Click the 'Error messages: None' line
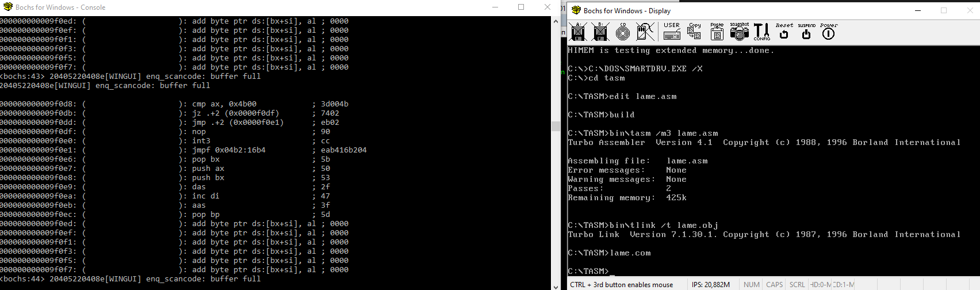980x290 pixels. 627,170
